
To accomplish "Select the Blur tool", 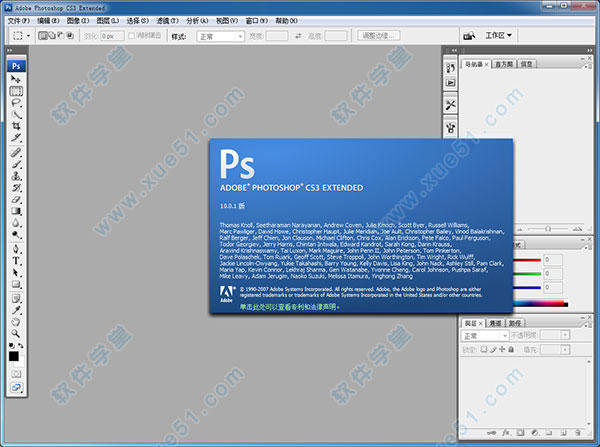I will coord(16,223).
